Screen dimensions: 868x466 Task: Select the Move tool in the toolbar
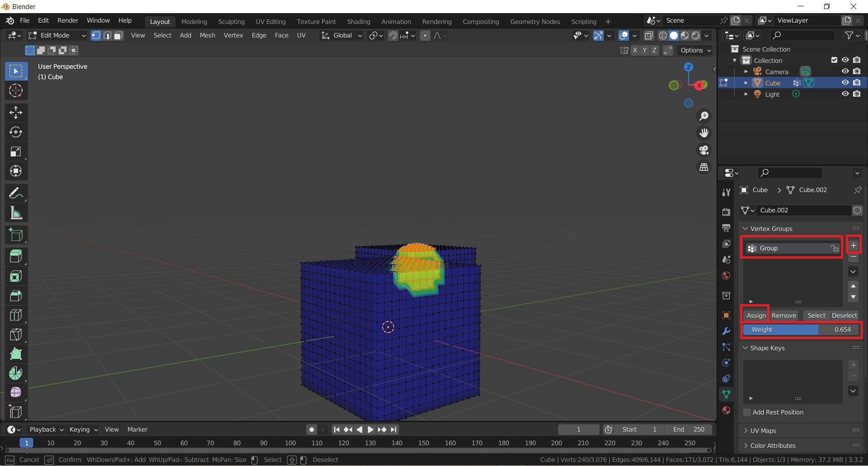[x=16, y=113]
